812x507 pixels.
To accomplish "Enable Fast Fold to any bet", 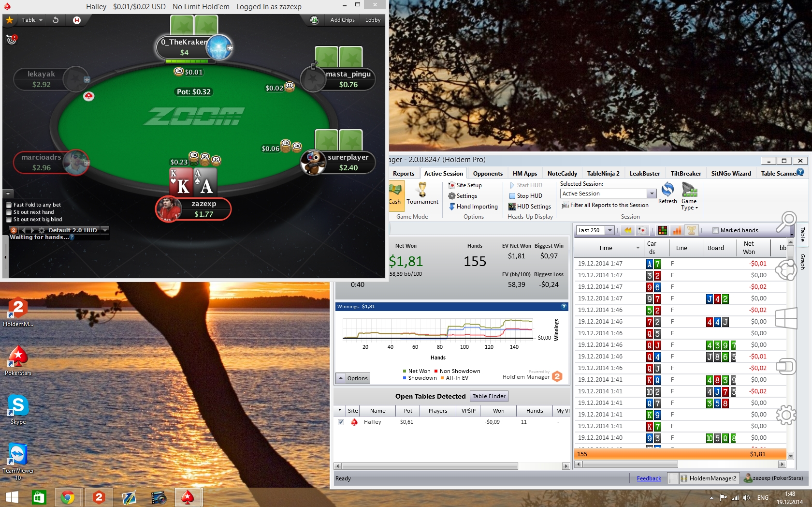I will click(x=9, y=205).
